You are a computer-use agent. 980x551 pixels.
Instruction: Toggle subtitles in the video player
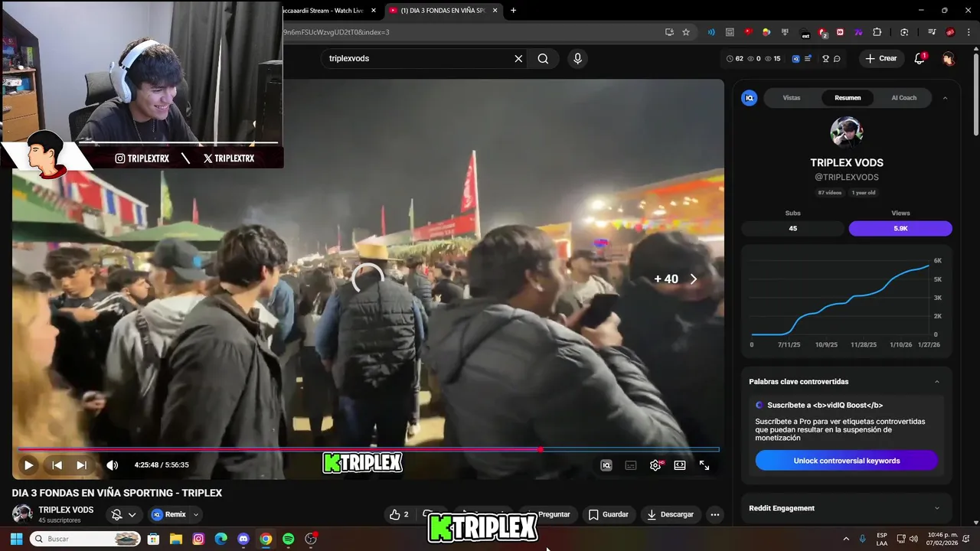631,465
